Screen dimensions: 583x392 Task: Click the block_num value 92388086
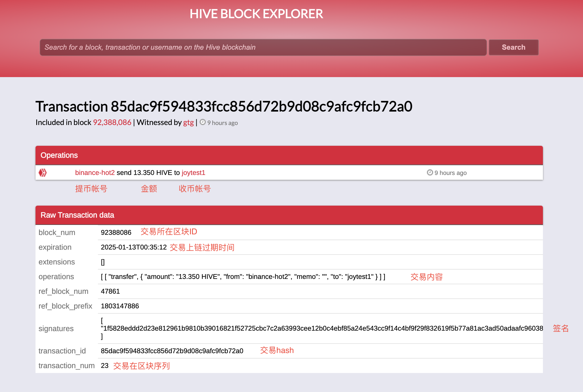116,233
